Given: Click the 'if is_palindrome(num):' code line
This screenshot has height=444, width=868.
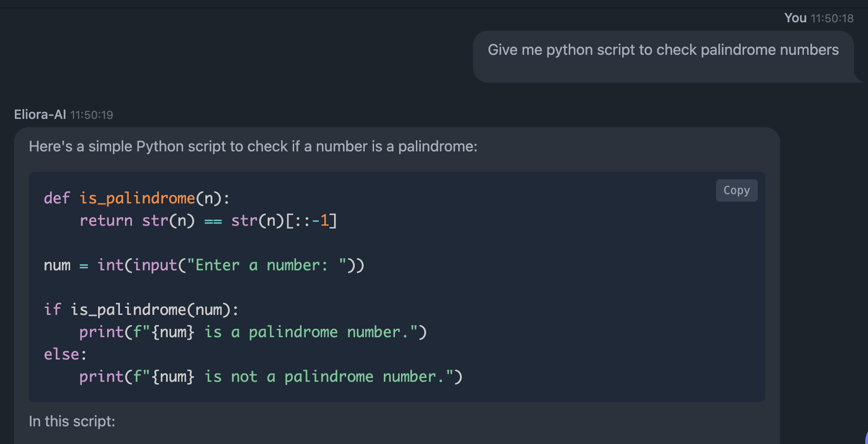Looking at the screenshot, I should [x=141, y=310].
